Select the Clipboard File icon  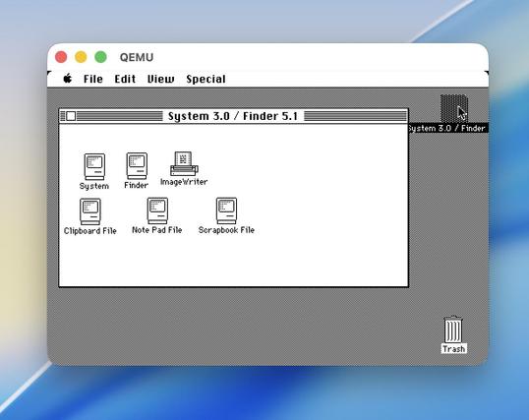tap(90, 211)
